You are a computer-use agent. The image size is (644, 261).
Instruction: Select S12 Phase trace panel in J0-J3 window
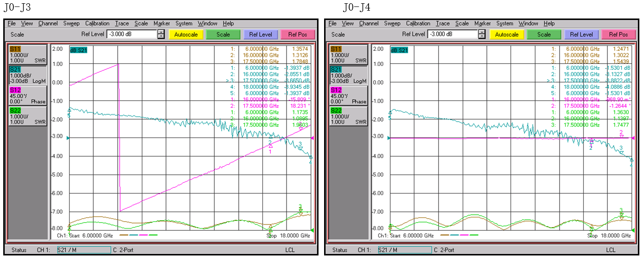pyautogui.click(x=27, y=96)
